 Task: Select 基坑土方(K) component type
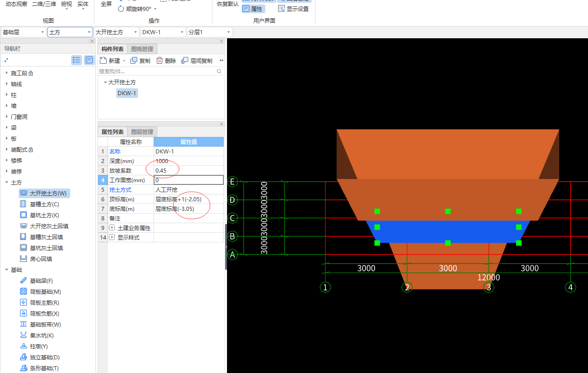click(x=40, y=215)
